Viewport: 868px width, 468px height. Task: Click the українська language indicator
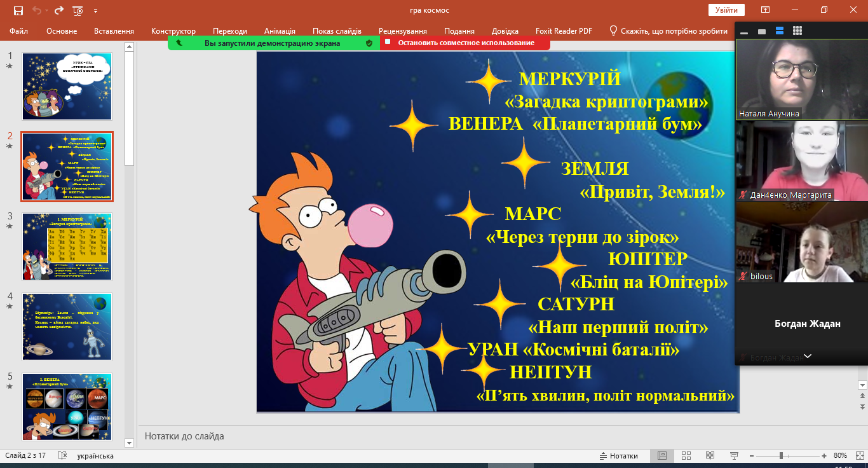(95, 456)
